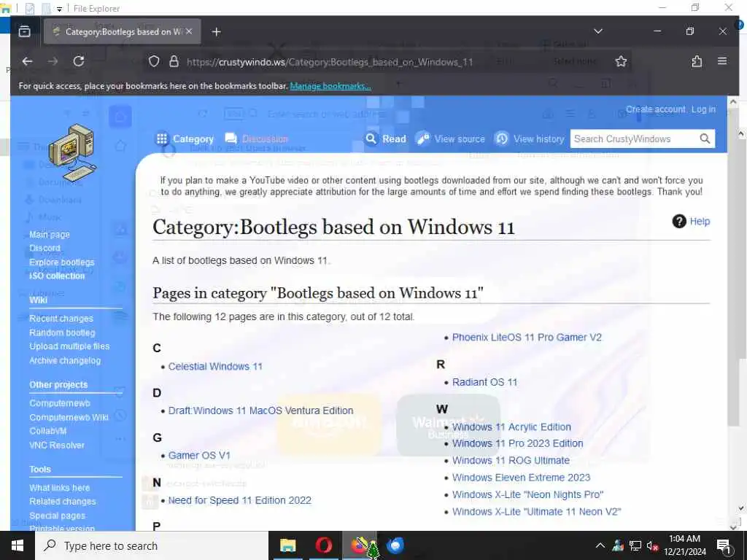Open Windows Eleven Extreme 2023 link
The width and height of the screenshot is (747, 560).
[521, 478]
